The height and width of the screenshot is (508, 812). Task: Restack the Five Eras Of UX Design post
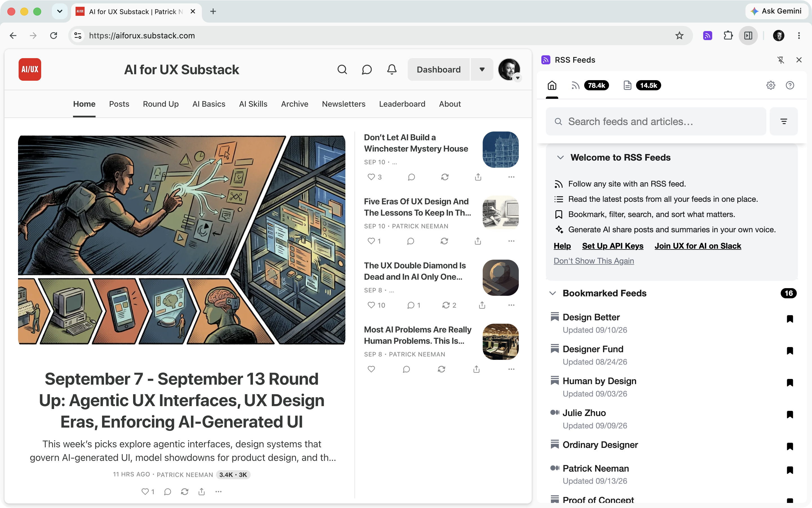click(x=444, y=241)
